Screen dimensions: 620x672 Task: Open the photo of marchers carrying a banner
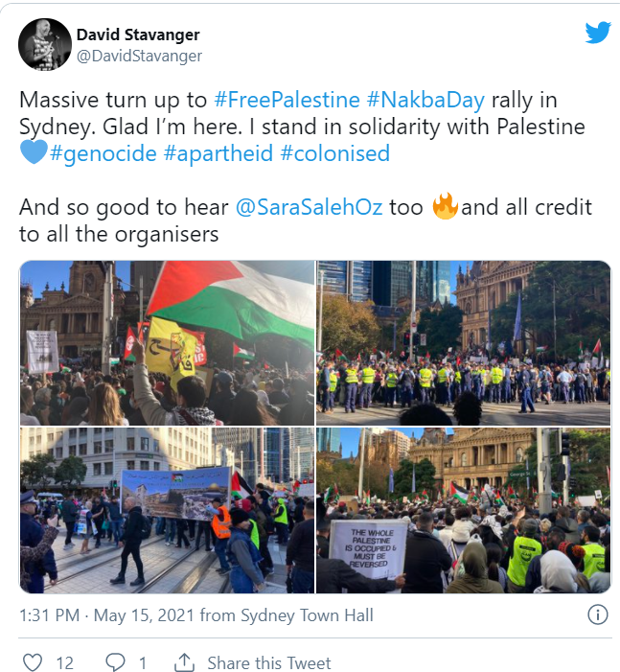[x=167, y=510]
